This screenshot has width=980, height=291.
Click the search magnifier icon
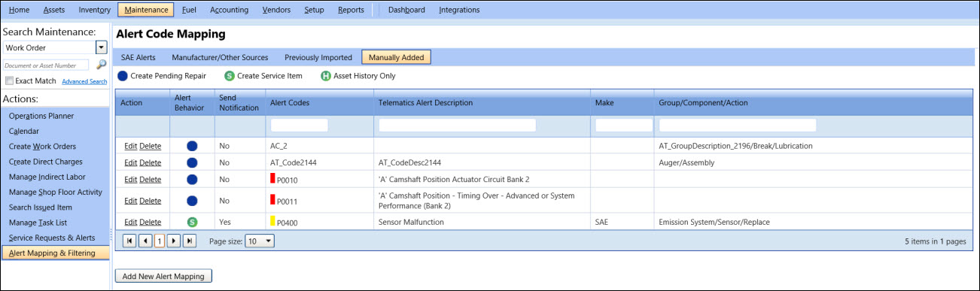[x=102, y=65]
